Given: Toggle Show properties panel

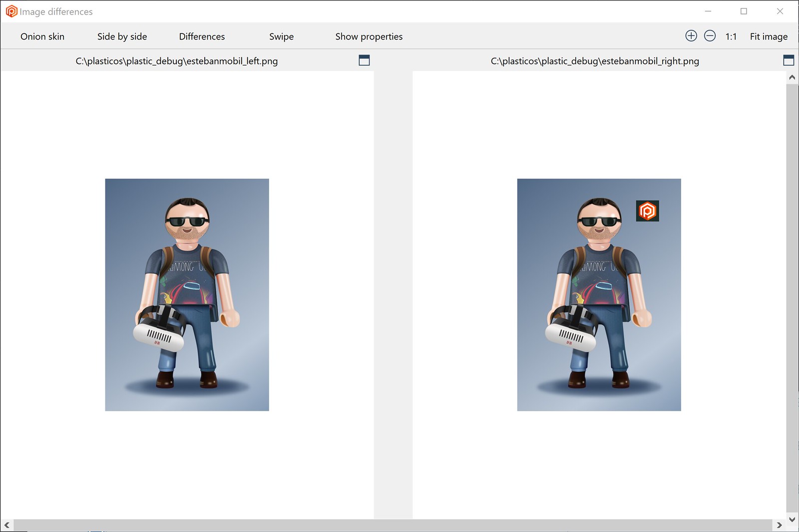Looking at the screenshot, I should tap(369, 36).
